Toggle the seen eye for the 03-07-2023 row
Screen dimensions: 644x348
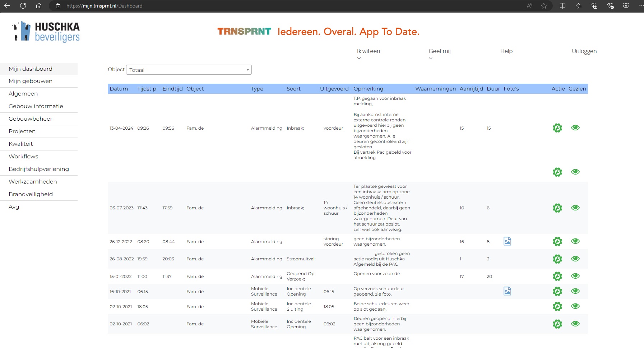pos(575,208)
